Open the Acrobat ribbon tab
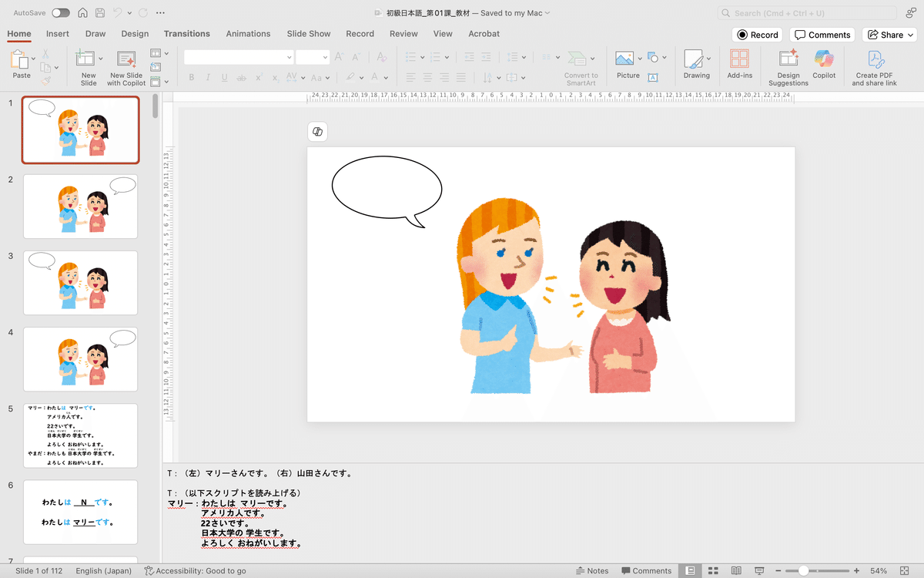The height and width of the screenshot is (578, 924). pos(484,34)
